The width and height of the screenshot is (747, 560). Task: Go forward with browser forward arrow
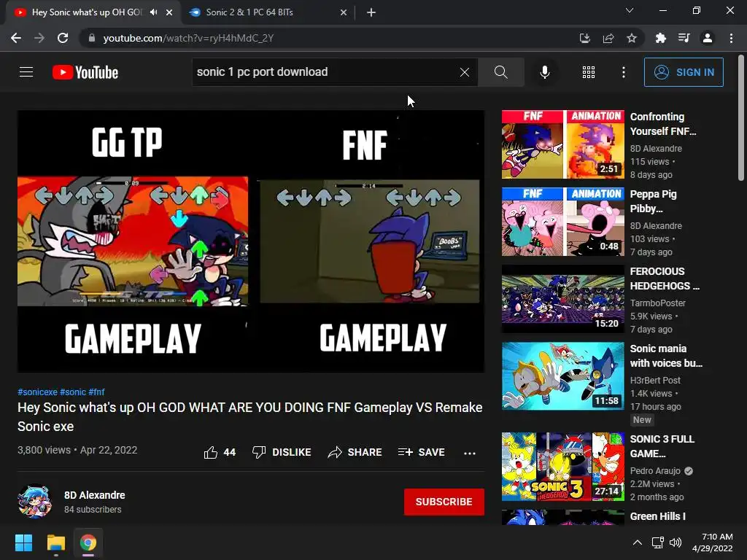(39, 38)
